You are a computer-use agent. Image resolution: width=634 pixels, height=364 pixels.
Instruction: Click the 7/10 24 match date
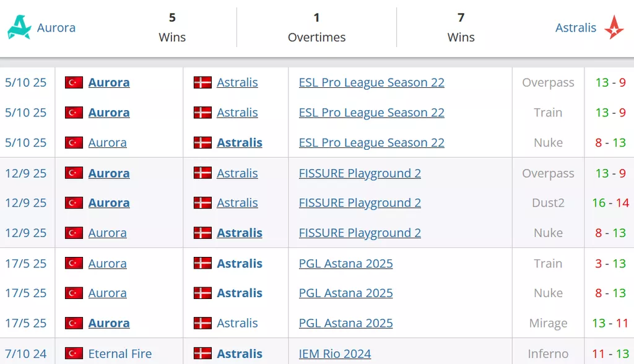click(26, 353)
